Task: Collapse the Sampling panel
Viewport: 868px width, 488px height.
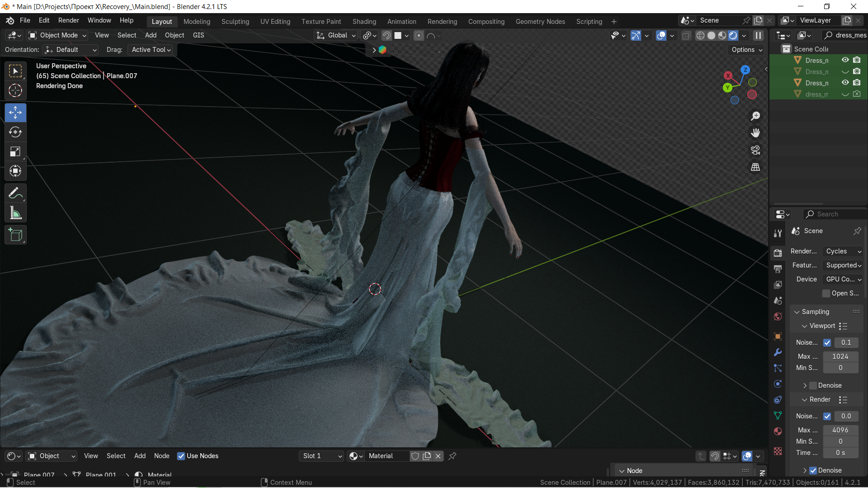Action: (x=797, y=312)
